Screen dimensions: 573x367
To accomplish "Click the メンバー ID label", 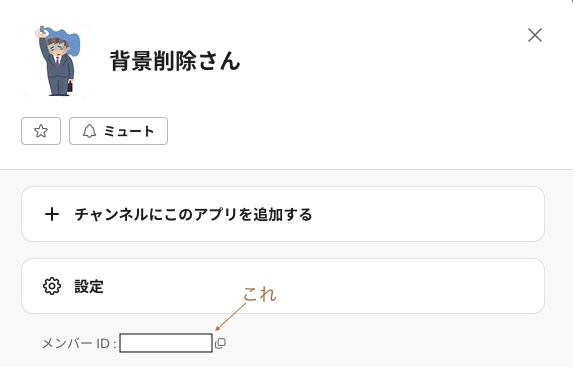I will (x=79, y=344).
